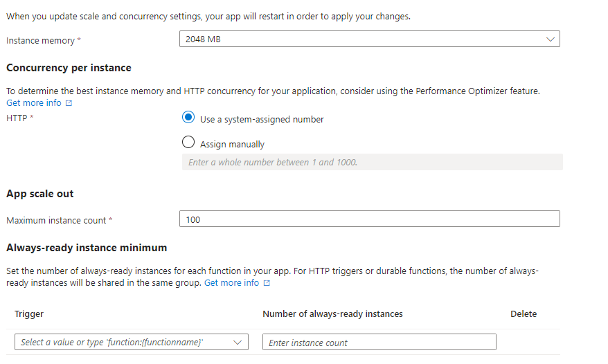
Task: Click the Enter instance count field
Action: [379, 342]
